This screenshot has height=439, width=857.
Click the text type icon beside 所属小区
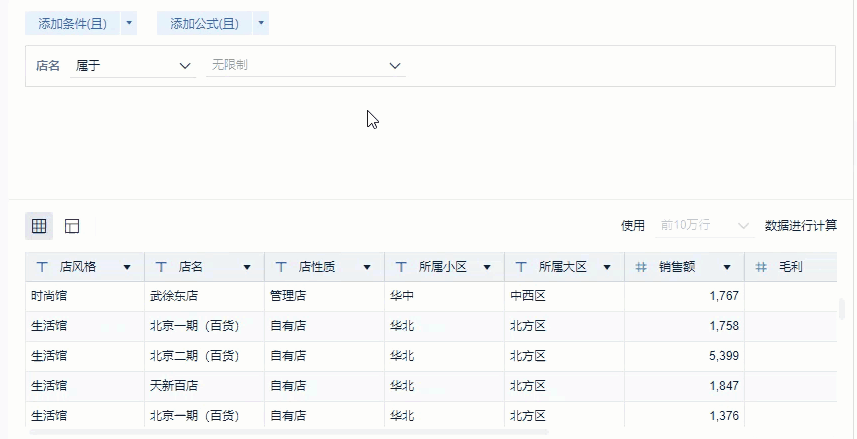pos(401,267)
